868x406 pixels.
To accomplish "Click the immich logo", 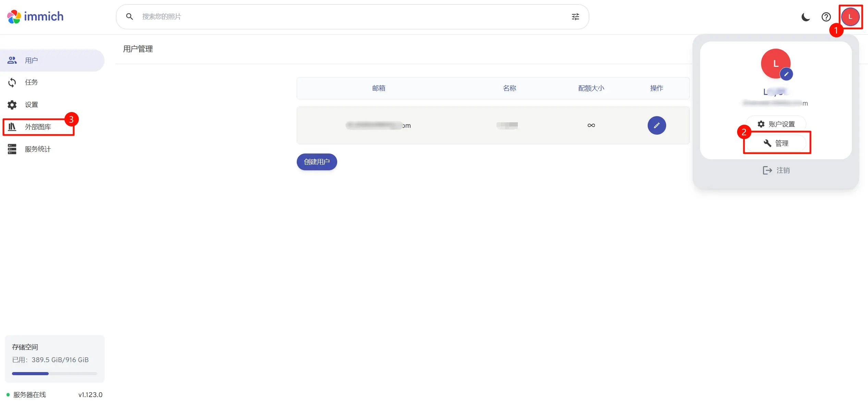I will pos(35,16).
